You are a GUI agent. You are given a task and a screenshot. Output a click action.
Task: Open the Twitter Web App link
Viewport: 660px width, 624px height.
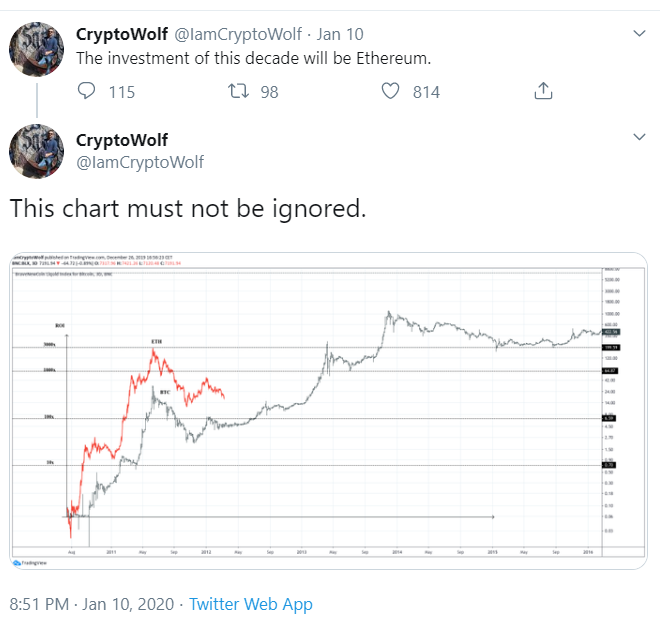pos(250,604)
